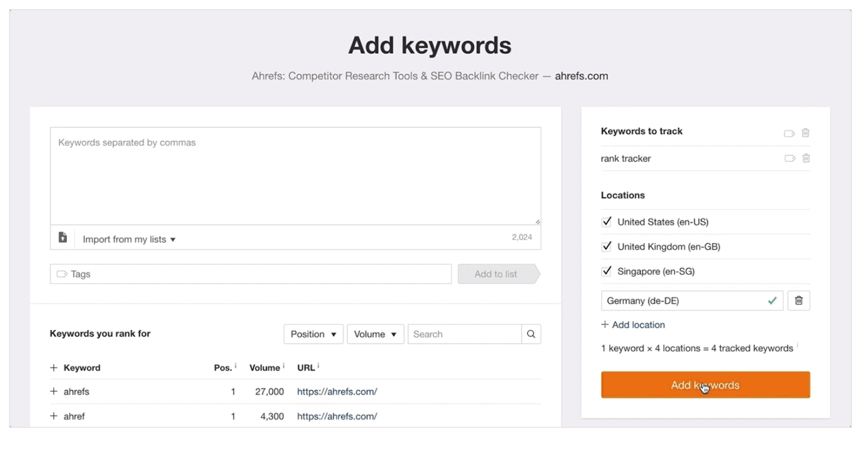Remove the Germany location with trash button
Viewport: 868px width, 457px height.
799,301
